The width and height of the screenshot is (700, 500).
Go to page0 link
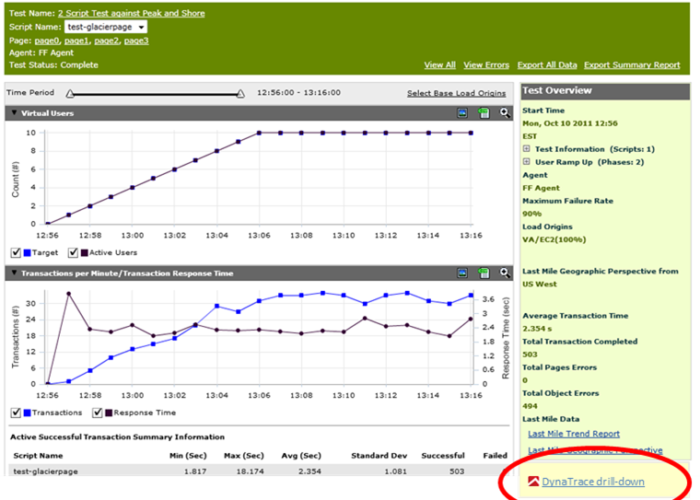47,41
